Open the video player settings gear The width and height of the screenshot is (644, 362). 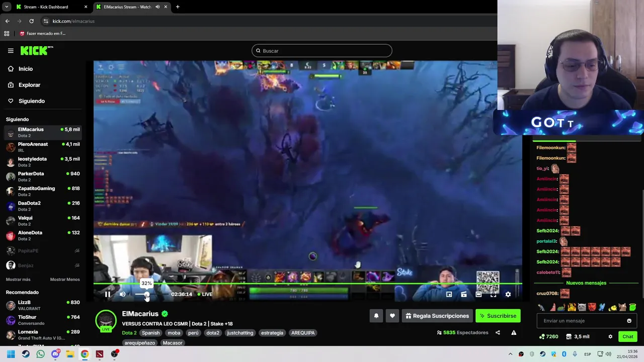508,294
